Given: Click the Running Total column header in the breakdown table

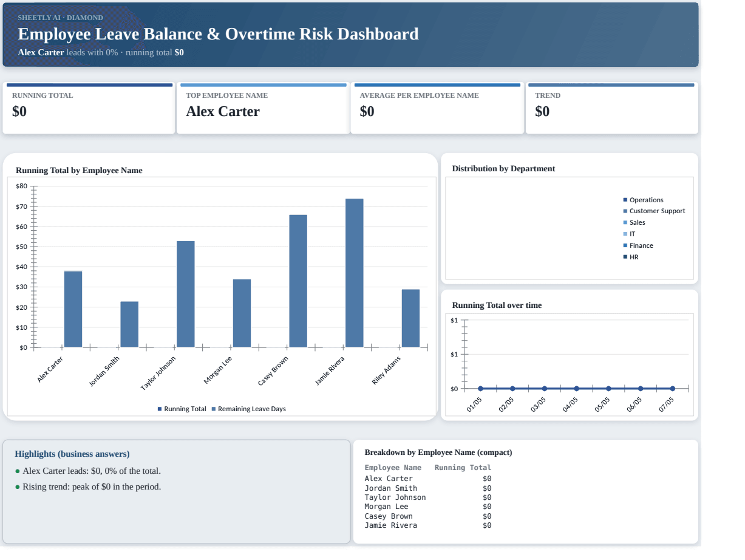Looking at the screenshot, I should click(463, 468).
